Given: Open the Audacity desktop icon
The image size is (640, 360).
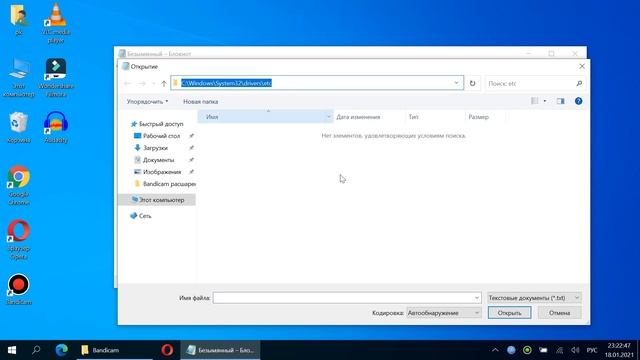Looking at the screenshot, I should [x=56, y=127].
